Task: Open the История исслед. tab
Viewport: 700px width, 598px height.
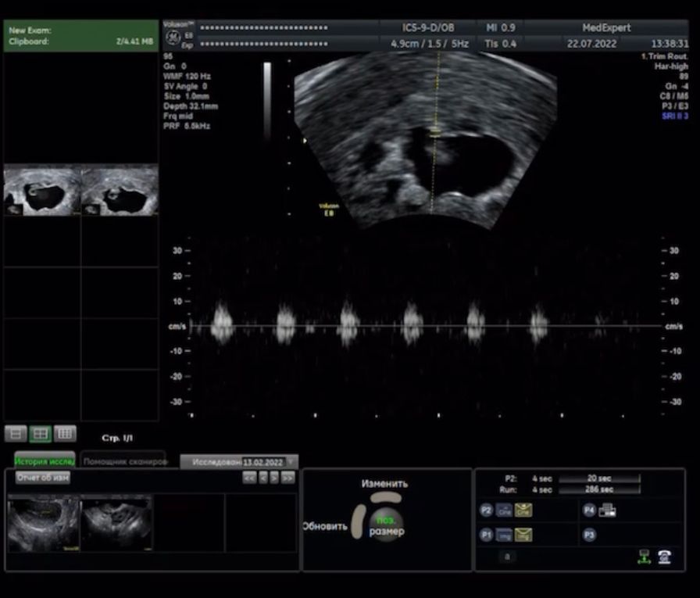Action: 45,461
